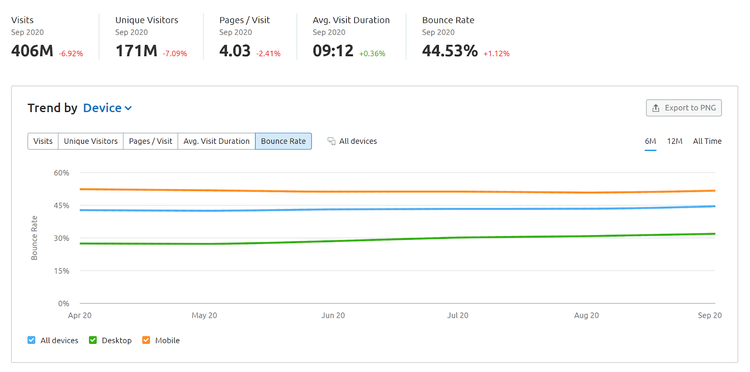Click the 30% y-axis label

(x=62, y=238)
